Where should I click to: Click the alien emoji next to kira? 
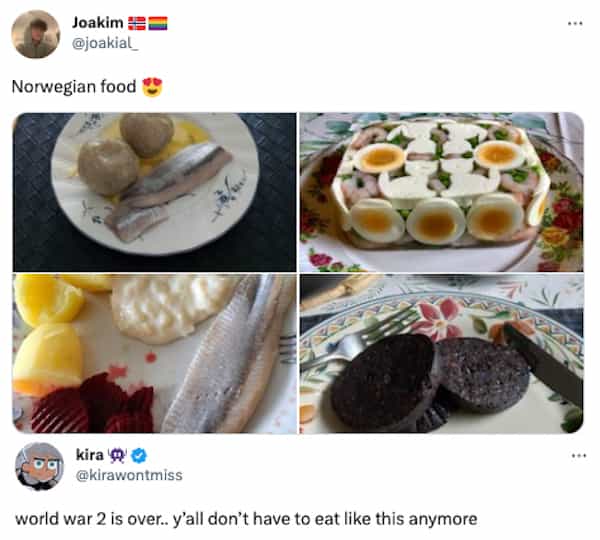(x=116, y=455)
